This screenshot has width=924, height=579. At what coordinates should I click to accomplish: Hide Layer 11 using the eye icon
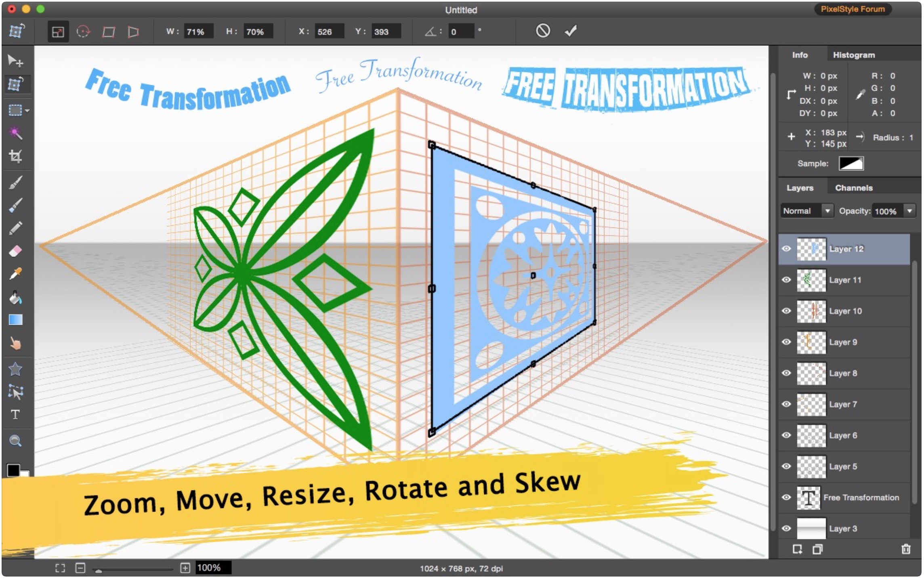(786, 280)
